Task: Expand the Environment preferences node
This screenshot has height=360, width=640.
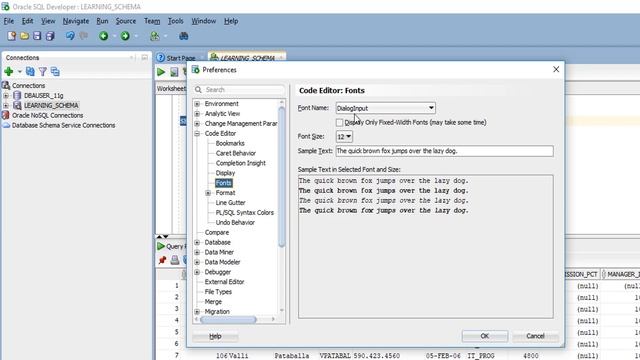Action: pyautogui.click(x=197, y=104)
